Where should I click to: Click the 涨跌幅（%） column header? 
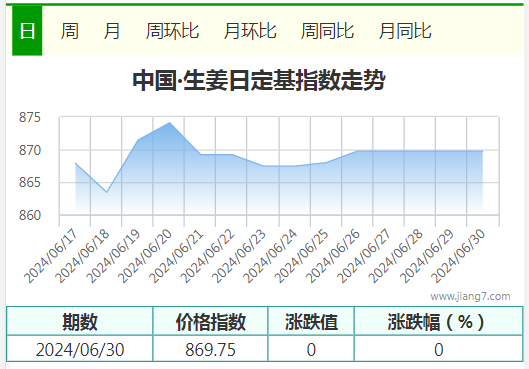click(x=436, y=322)
